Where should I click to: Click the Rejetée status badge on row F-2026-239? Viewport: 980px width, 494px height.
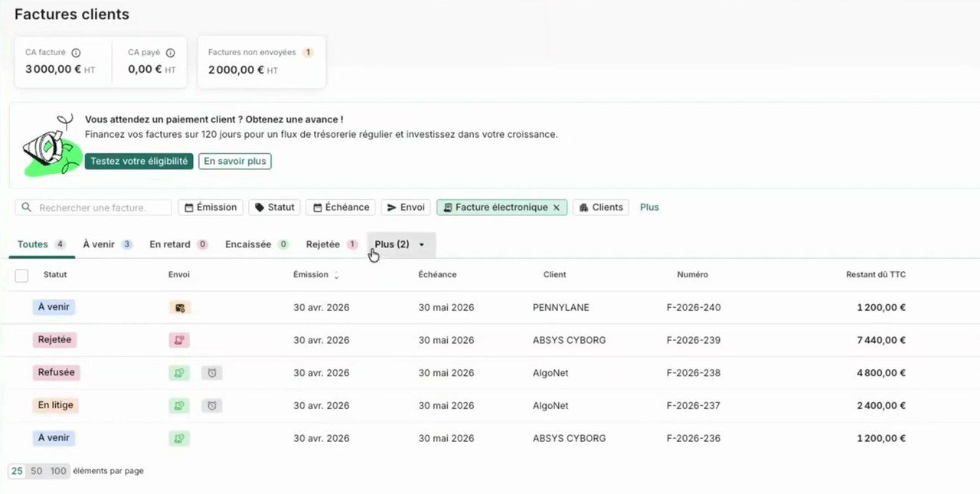55,339
